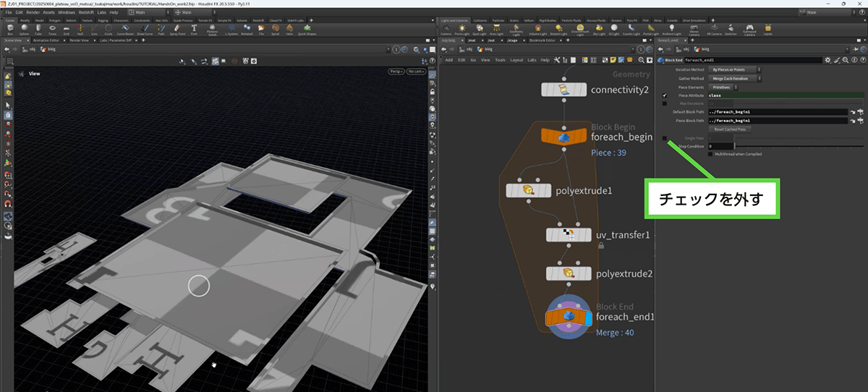The image size is (868, 392).
Task: Click the polyextrude1 node icon
Action: [x=528, y=190]
